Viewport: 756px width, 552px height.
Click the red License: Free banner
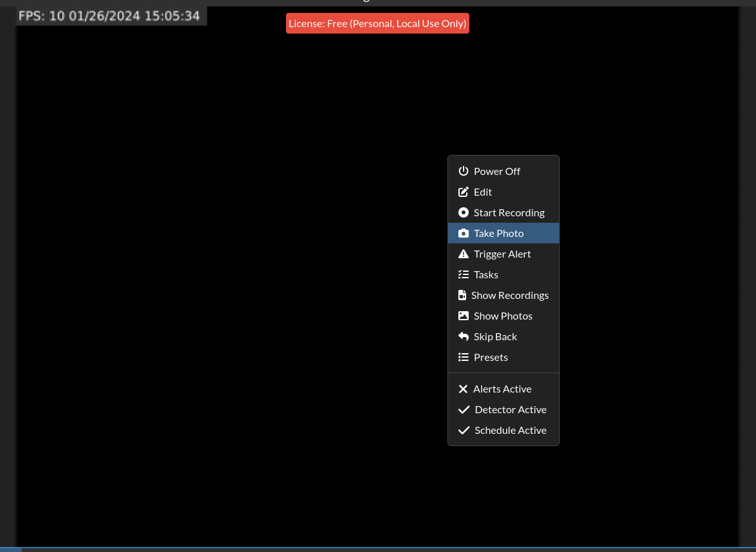click(378, 23)
